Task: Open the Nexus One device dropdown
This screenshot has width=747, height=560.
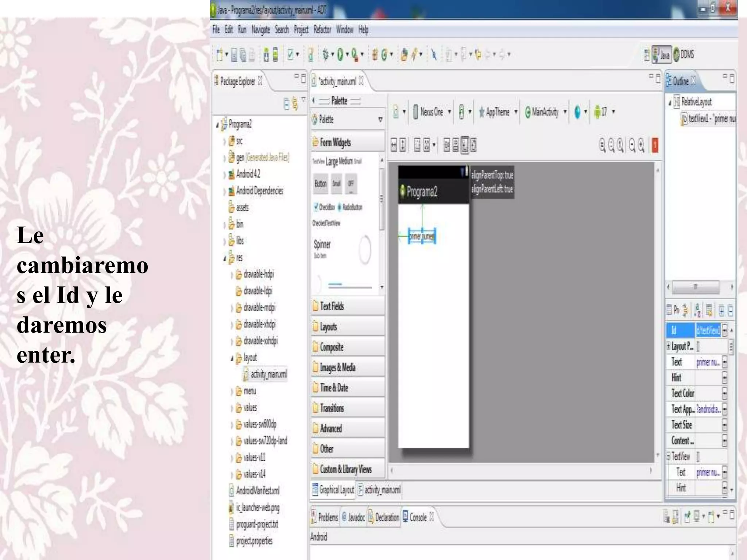Action: click(432, 112)
